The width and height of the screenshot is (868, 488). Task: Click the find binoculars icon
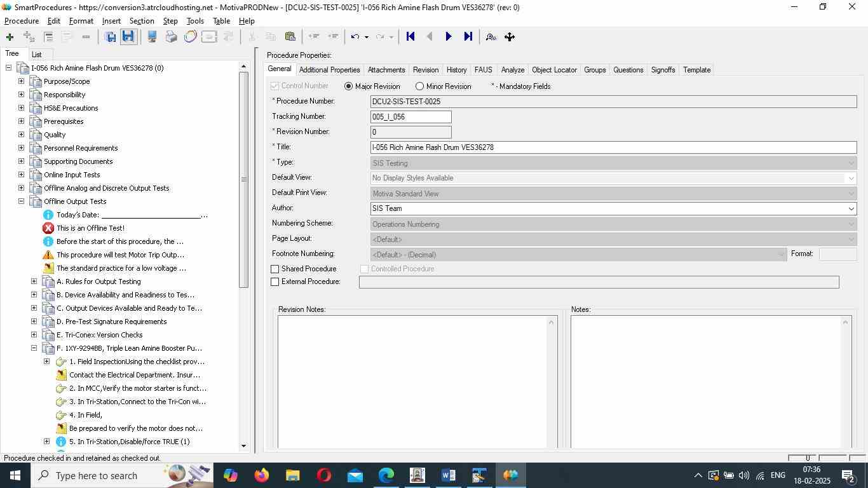[491, 37]
